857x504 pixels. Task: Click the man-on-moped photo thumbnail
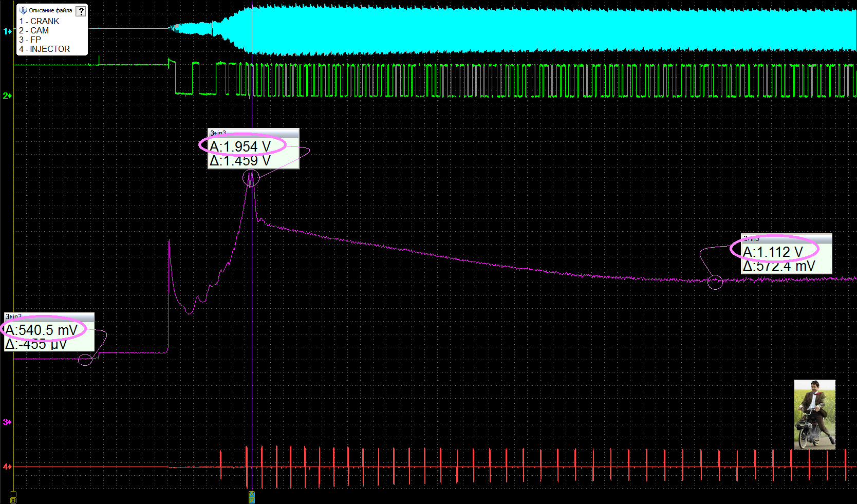tap(815, 415)
